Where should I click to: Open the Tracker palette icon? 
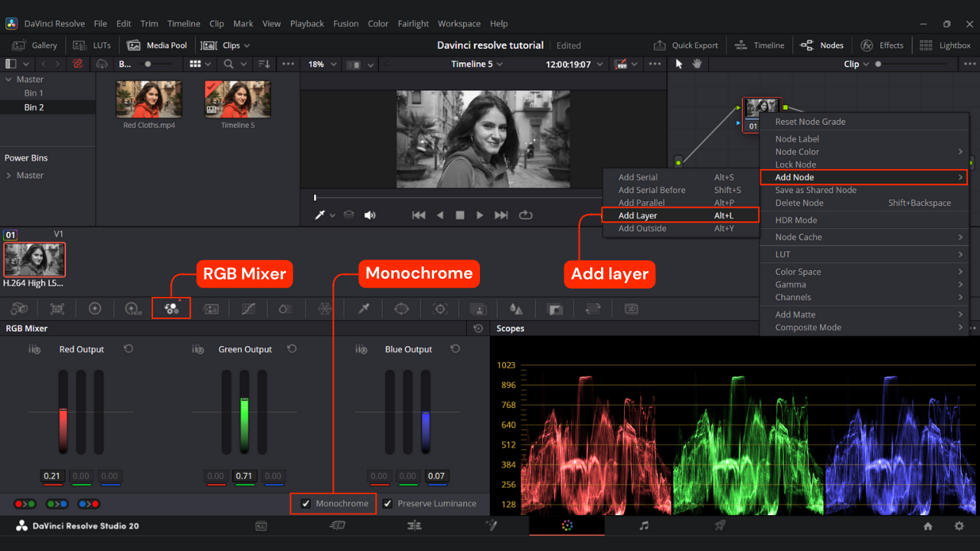[x=440, y=309]
